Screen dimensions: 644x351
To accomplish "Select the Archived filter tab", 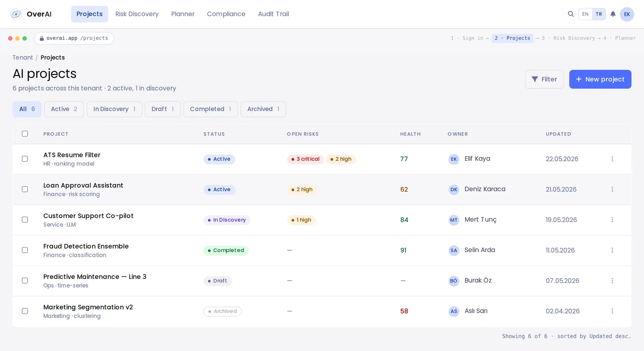I will point(263,109).
